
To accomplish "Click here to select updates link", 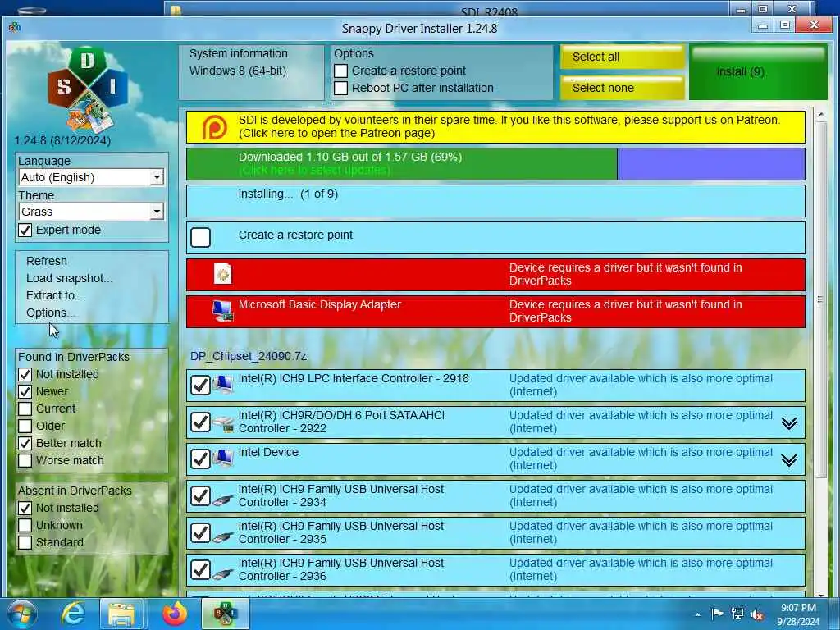I will point(314,170).
